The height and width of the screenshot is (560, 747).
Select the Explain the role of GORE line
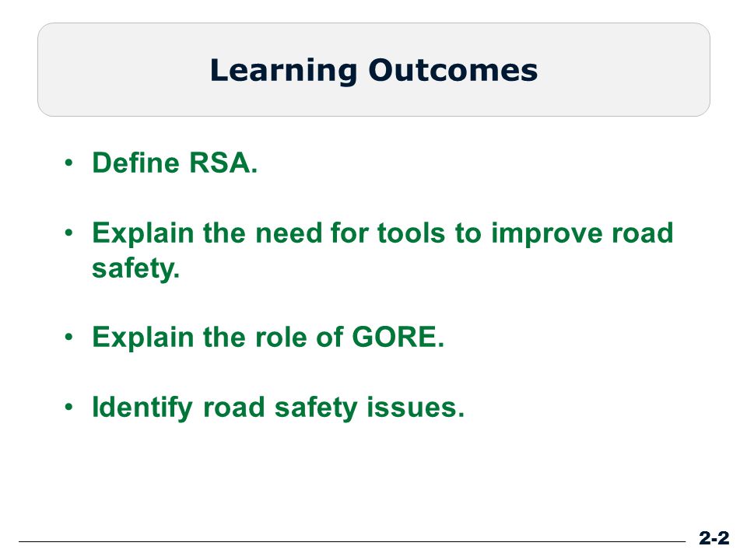coord(268,337)
